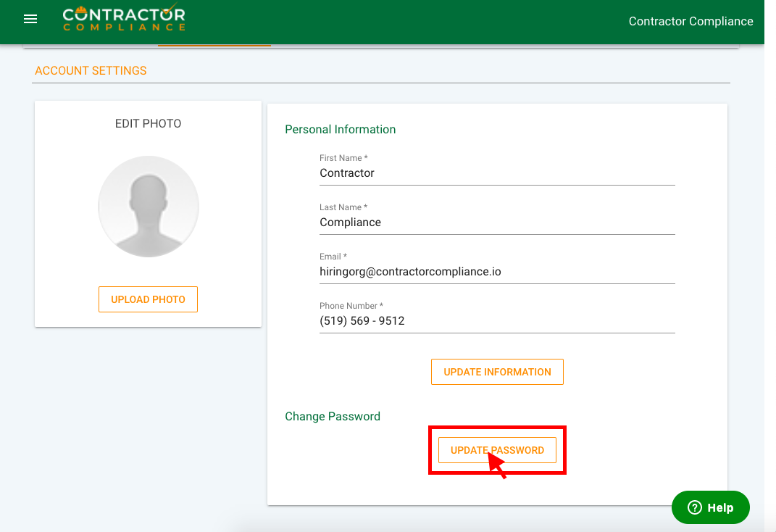This screenshot has width=776, height=532.
Task: Select the Email address field
Action: tap(497, 272)
